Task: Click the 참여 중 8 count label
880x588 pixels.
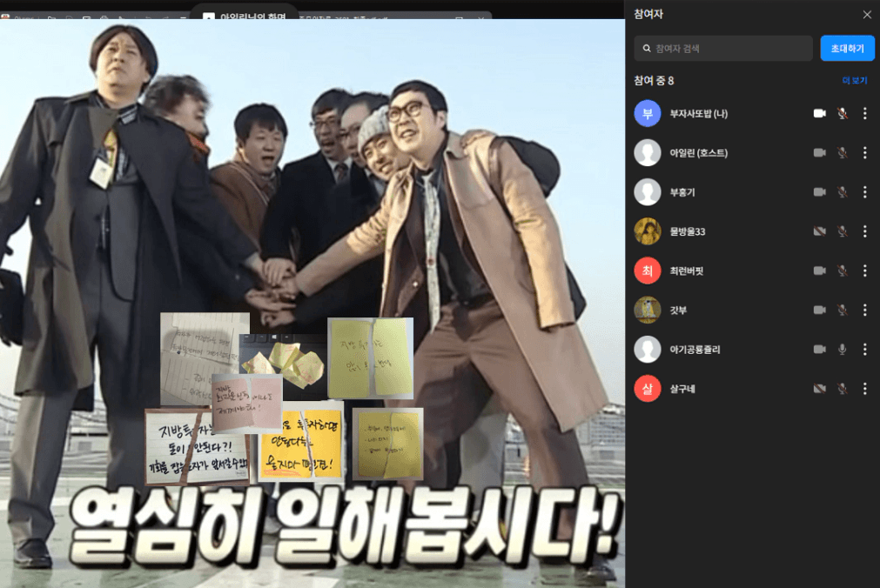Action: tap(654, 80)
